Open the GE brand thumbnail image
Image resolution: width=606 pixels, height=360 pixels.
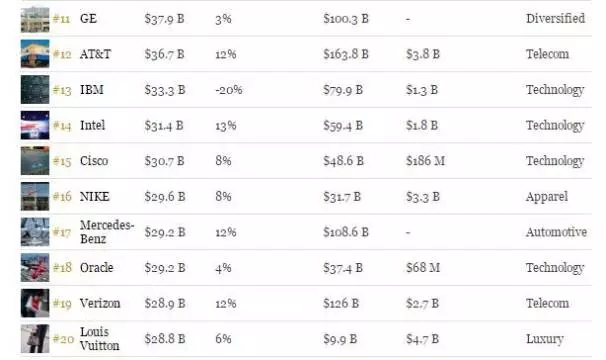click(35, 19)
